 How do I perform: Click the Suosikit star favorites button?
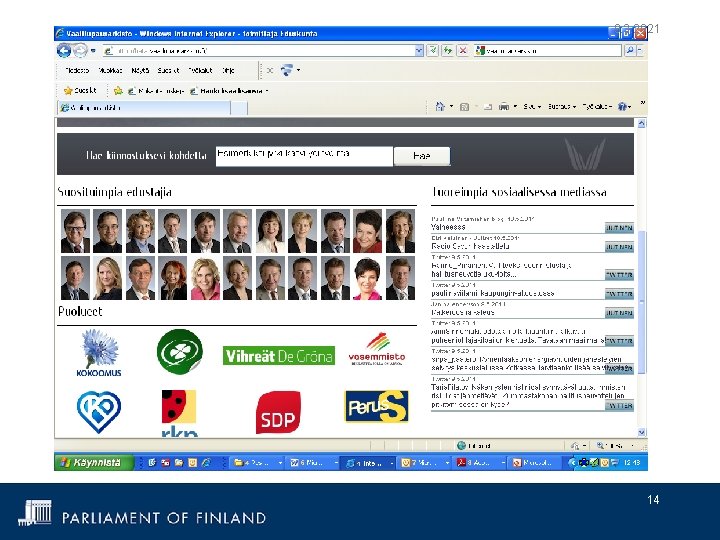pos(80,90)
